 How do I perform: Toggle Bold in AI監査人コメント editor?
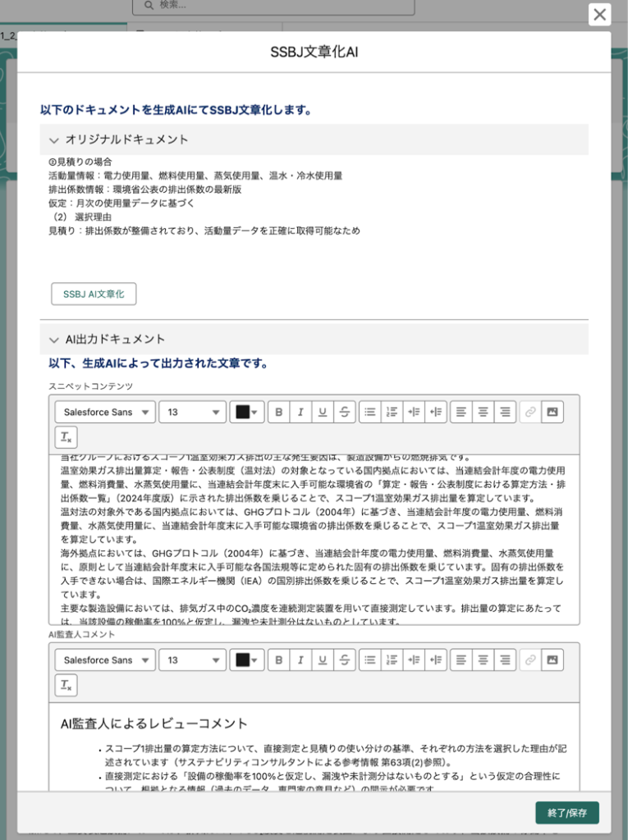279,660
